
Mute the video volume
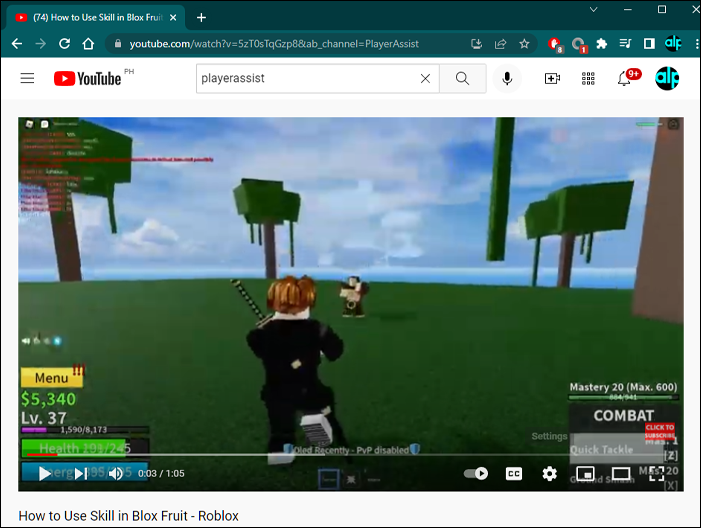pyautogui.click(x=116, y=473)
